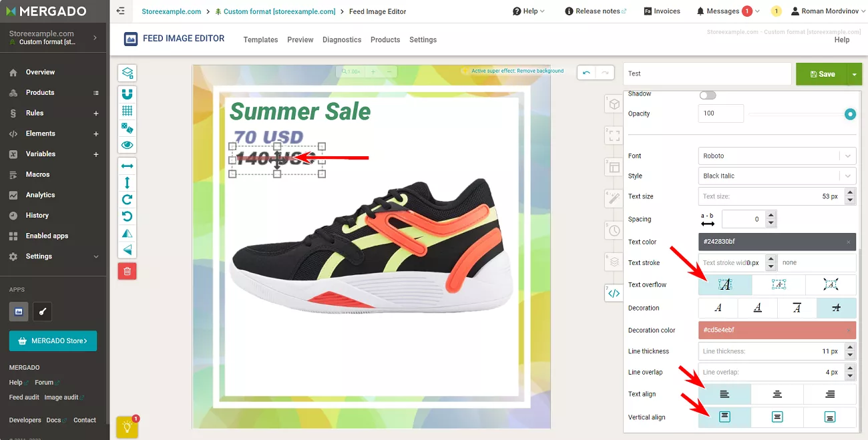The width and height of the screenshot is (868, 440).
Task: Open Roman Mordvinov user menu
Action: [x=827, y=11]
